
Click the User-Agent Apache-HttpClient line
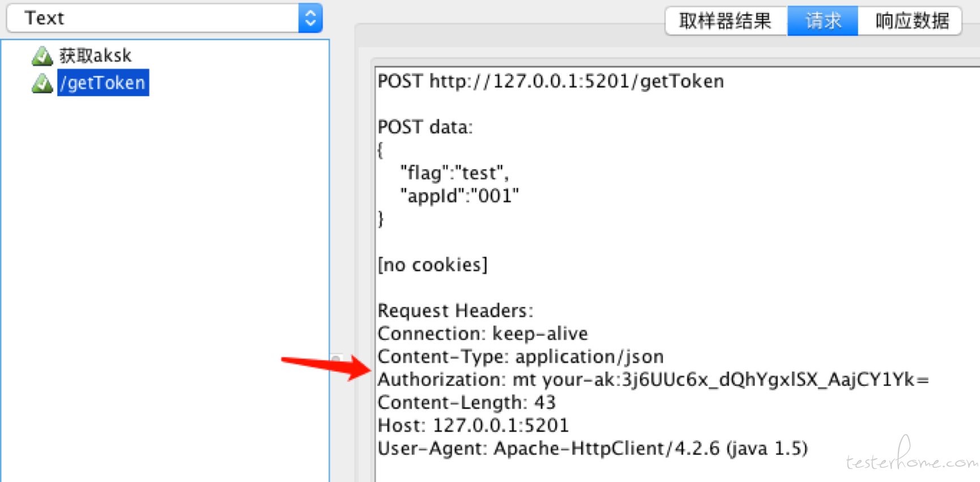pos(593,449)
